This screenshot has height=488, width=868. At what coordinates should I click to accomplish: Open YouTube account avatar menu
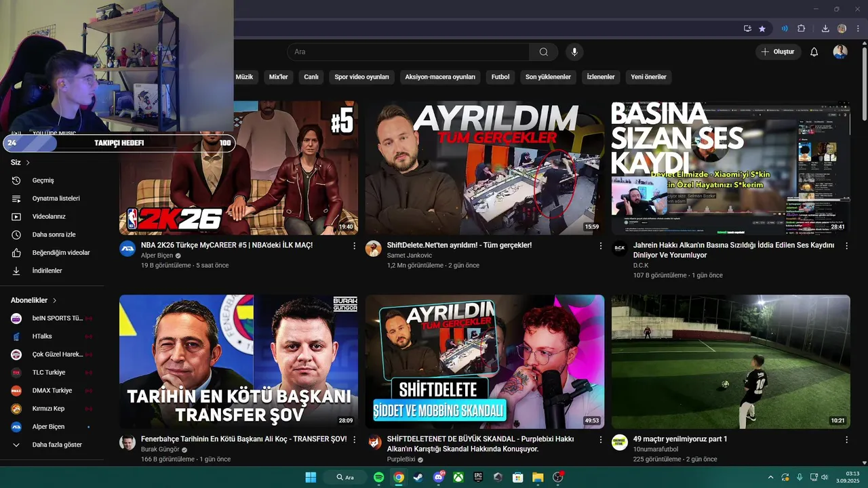click(x=840, y=52)
